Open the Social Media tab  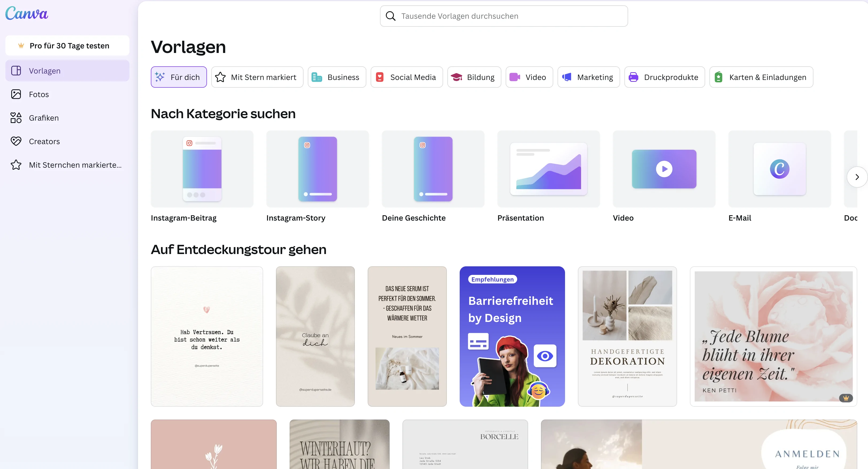point(406,77)
